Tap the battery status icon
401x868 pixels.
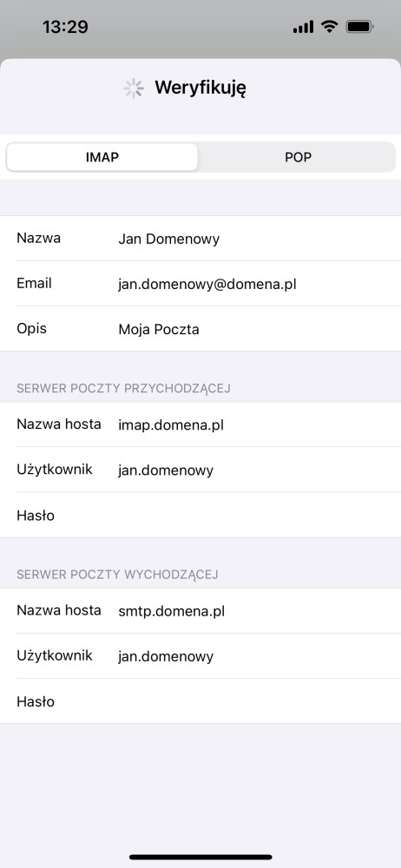click(x=359, y=26)
